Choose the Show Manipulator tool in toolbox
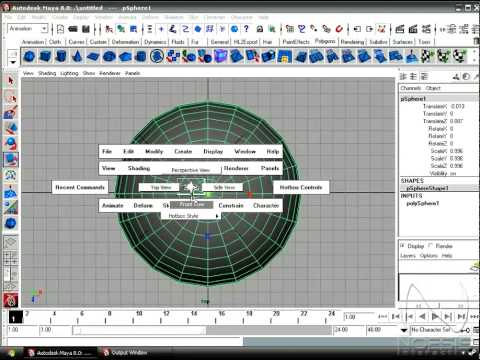Screen dimensions: 480x360 pos(11,208)
